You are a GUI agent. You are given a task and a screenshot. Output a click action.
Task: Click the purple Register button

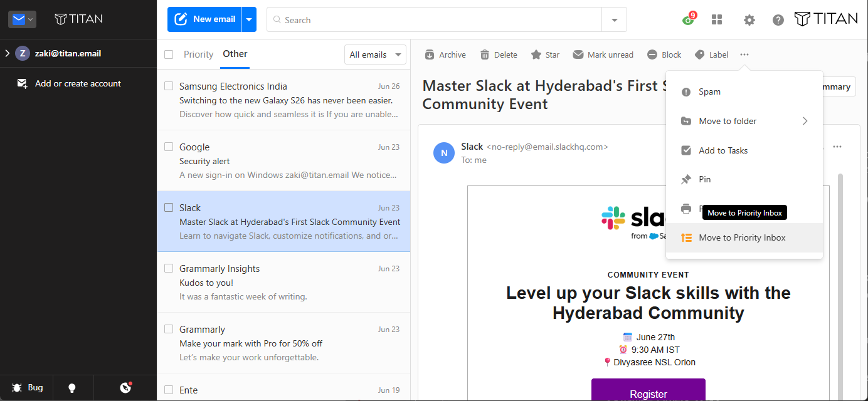648,390
